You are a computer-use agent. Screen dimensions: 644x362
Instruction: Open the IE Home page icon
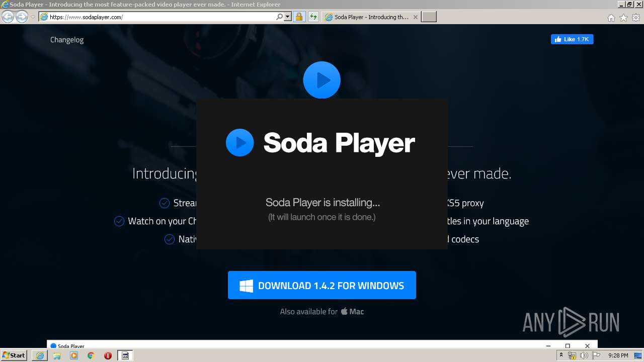pyautogui.click(x=611, y=18)
